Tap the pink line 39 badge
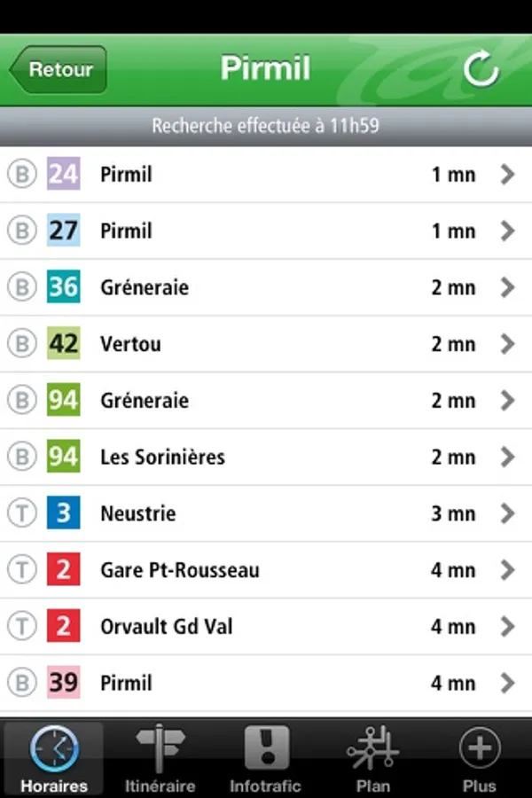The height and width of the screenshot is (798, 532). [x=63, y=683]
